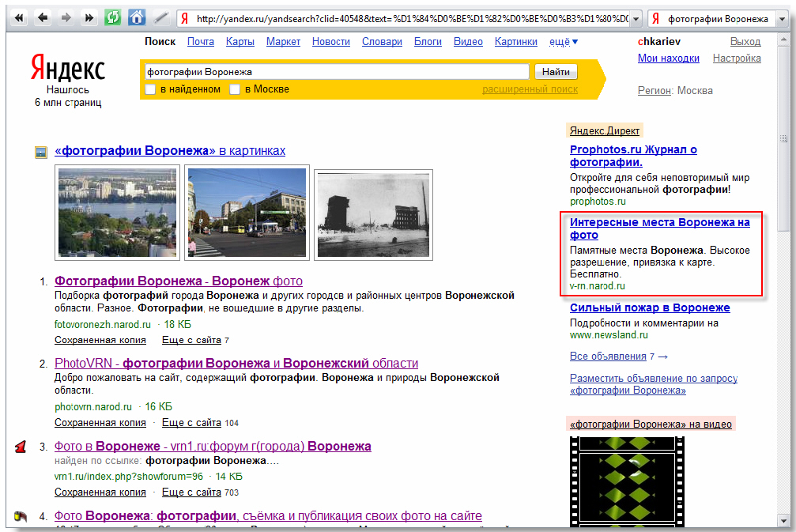The image size is (796, 532).
Task: Open the street crosswalk photo thumbnail
Action: click(x=247, y=213)
